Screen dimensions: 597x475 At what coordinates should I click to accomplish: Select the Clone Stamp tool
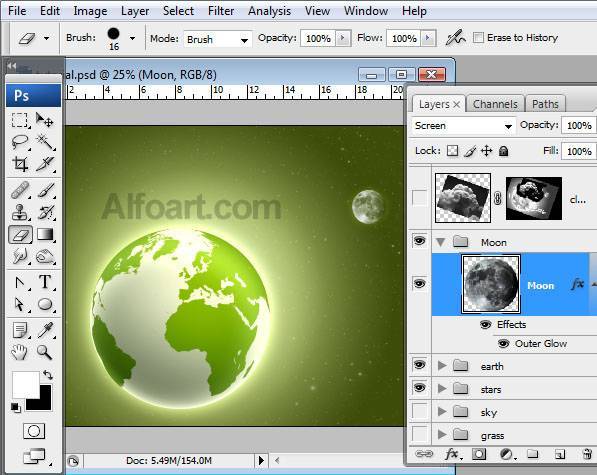point(19,213)
